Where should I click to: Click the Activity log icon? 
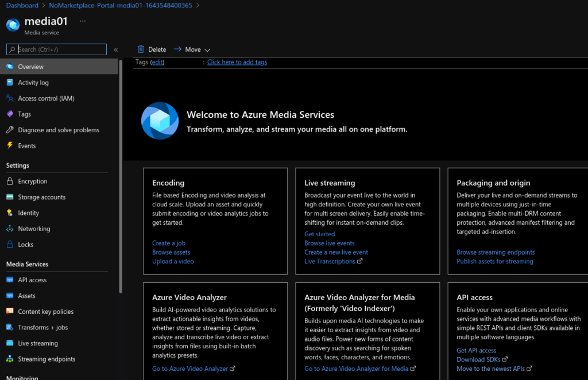pos(10,82)
